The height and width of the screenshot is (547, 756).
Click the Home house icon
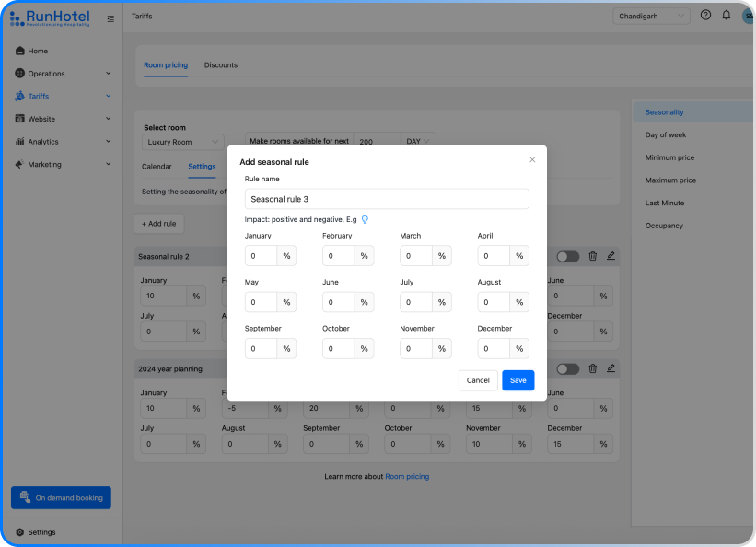(19, 51)
